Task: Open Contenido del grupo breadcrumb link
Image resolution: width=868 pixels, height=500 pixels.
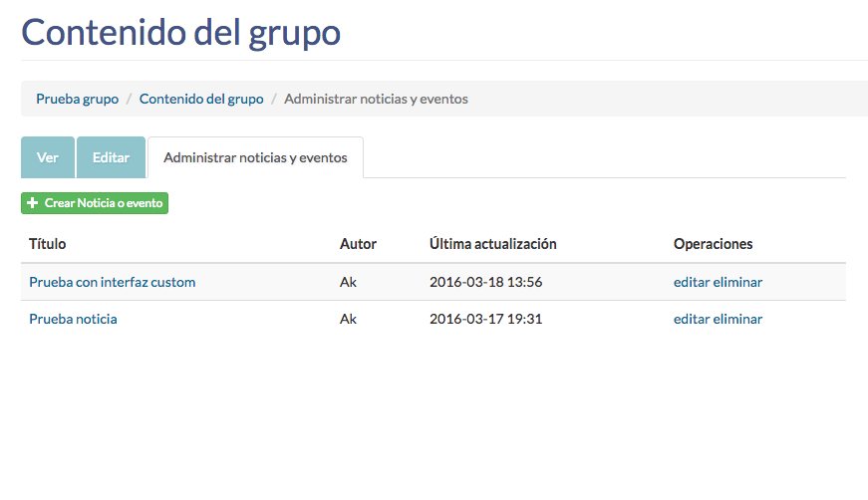Action: pyautogui.click(x=201, y=99)
